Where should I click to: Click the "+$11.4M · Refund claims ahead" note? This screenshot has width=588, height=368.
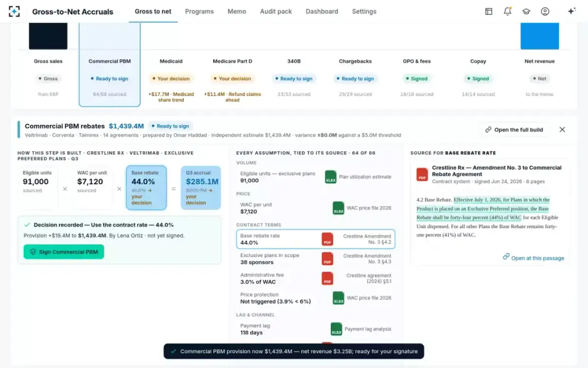[233, 97]
